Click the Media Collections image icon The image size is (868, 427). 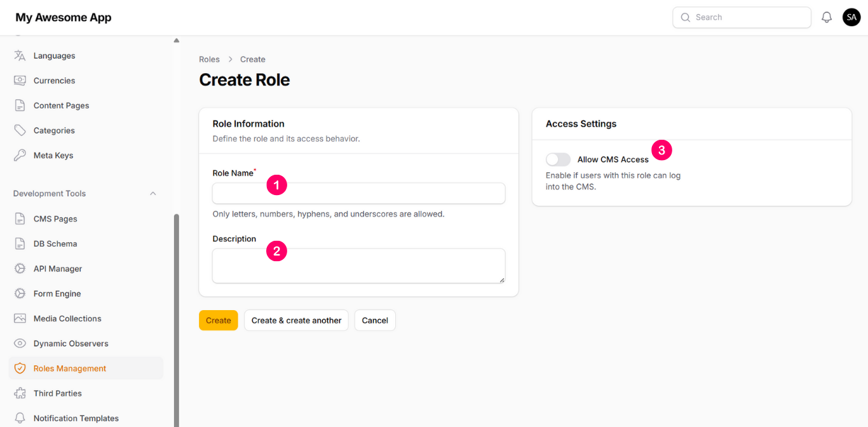[20, 318]
